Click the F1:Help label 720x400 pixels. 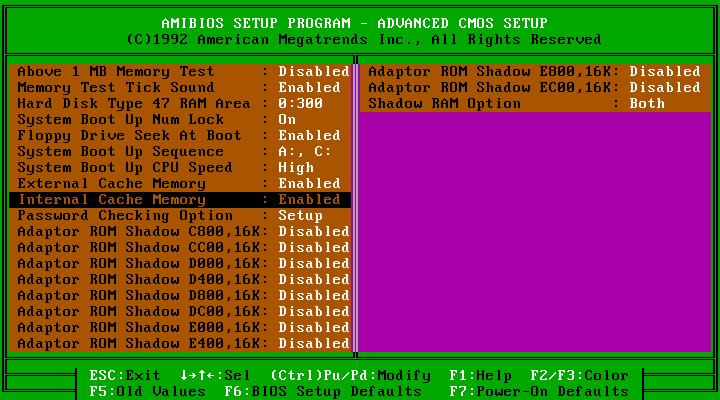(x=481, y=376)
